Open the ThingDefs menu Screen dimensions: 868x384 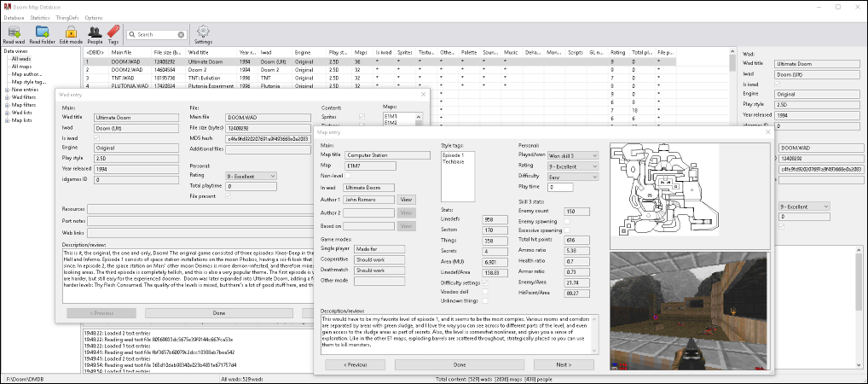point(67,18)
